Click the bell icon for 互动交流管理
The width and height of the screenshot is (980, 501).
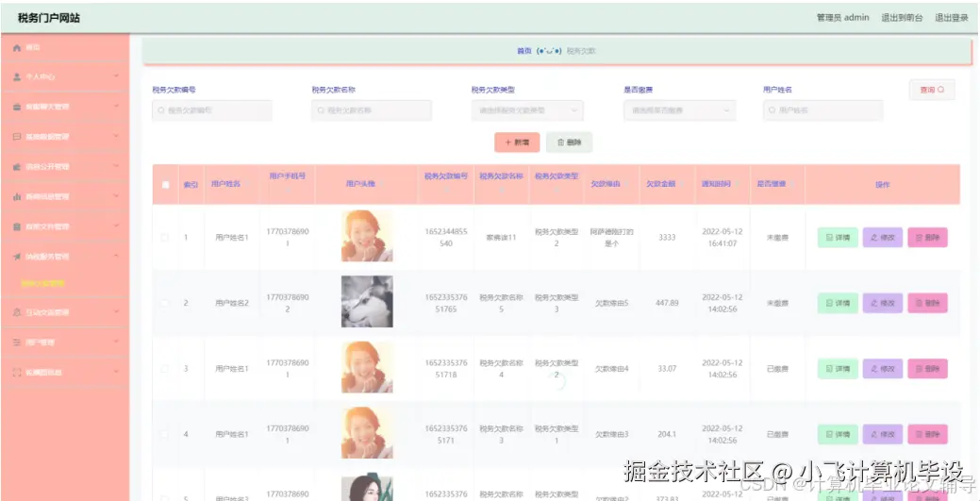17,312
